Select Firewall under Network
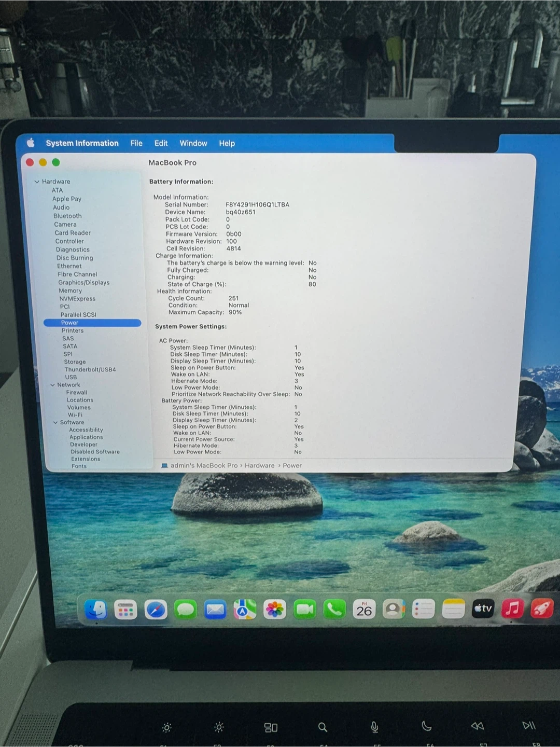 tap(77, 393)
